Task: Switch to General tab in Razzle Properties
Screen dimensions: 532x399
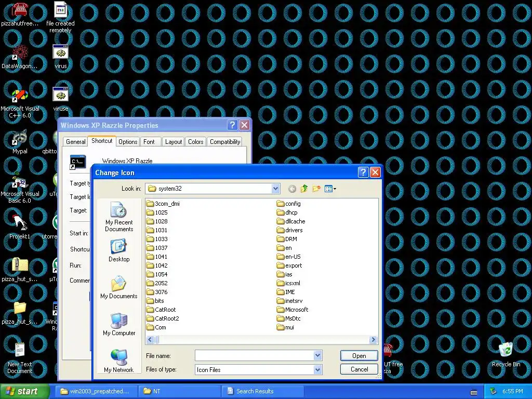Action: point(75,142)
